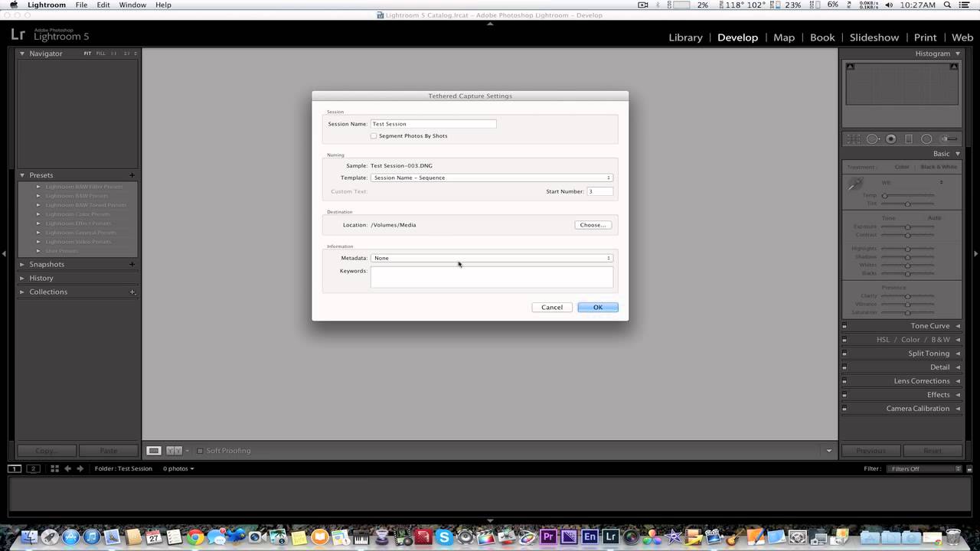Switch to the Print module
Viewport: 980px width, 551px height.
click(925, 37)
